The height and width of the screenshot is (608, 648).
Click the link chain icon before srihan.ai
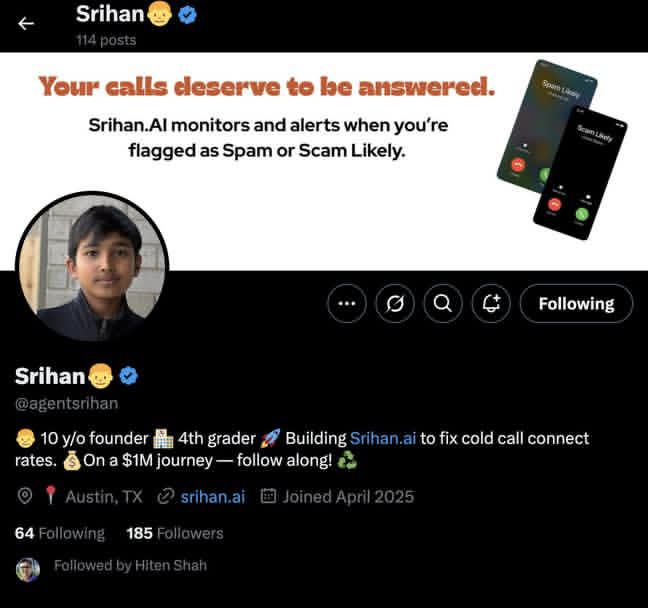click(x=166, y=496)
